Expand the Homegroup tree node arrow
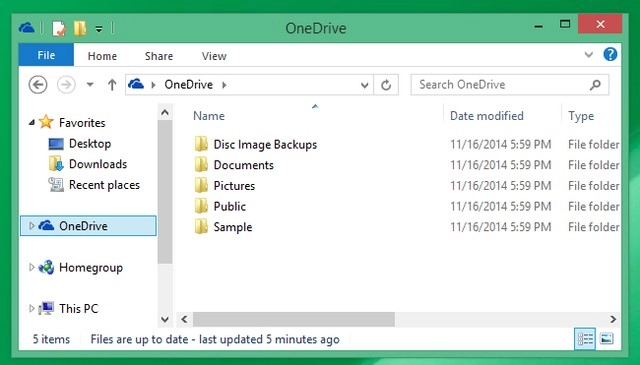Screen dimensions: 640x365 [x=31, y=267]
